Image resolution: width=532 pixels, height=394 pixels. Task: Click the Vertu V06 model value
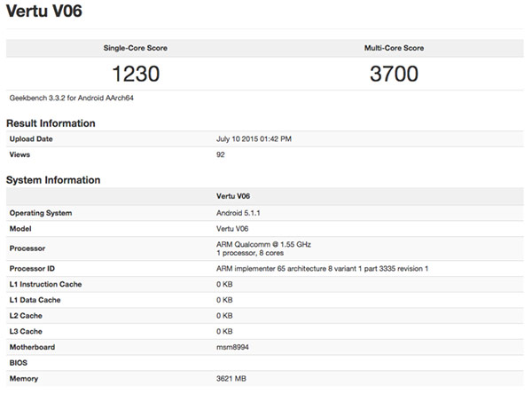pyautogui.click(x=232, y=229)
